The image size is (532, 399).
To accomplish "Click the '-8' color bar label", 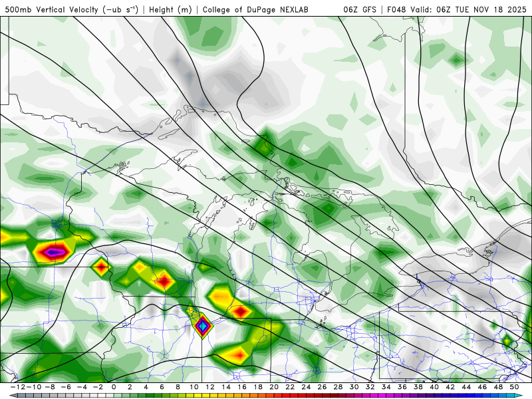I will click(x=51, y=387).
